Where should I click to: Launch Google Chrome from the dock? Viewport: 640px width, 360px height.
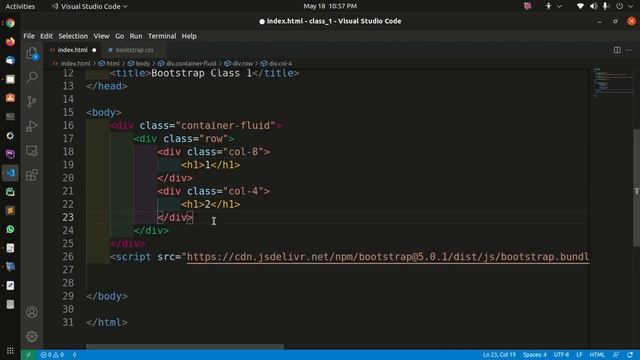pos(10,23)
